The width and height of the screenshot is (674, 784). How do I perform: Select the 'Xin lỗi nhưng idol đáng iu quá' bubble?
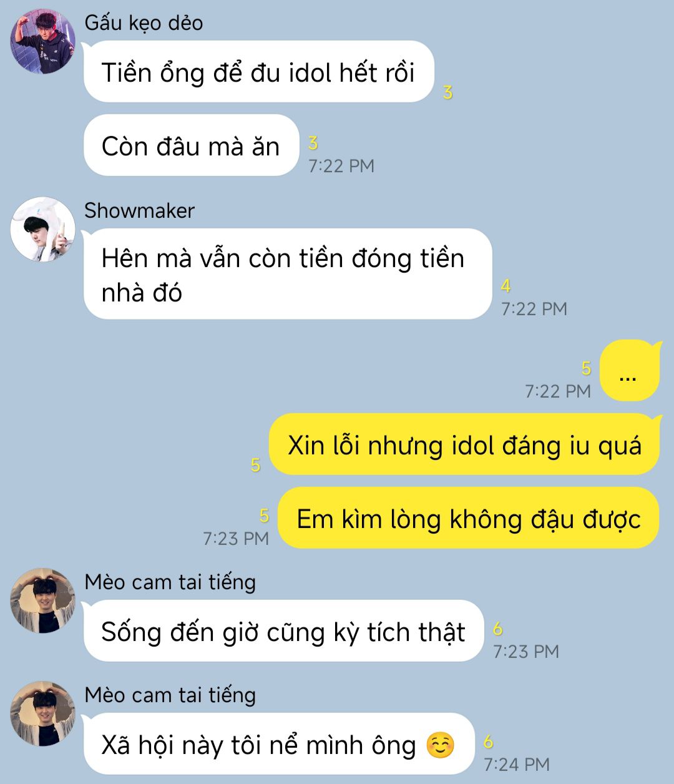click(464, 444)
